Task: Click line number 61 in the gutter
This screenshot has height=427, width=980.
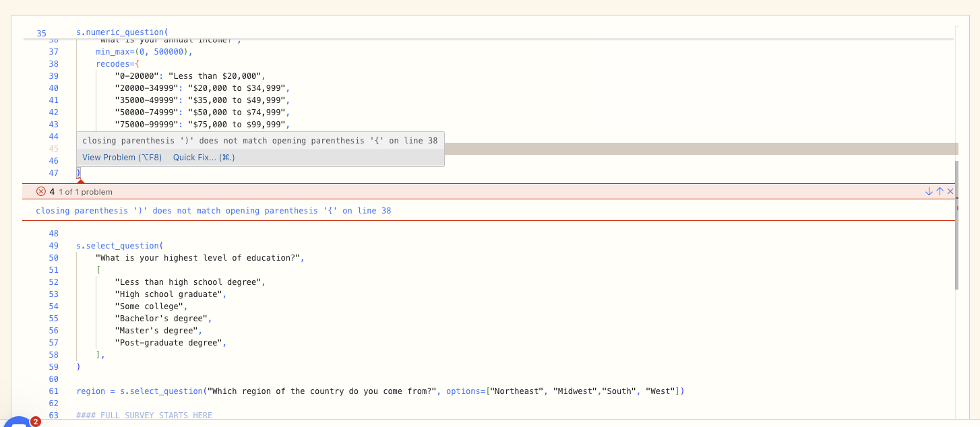Action: pyautogui.click(x=53, y=391)
